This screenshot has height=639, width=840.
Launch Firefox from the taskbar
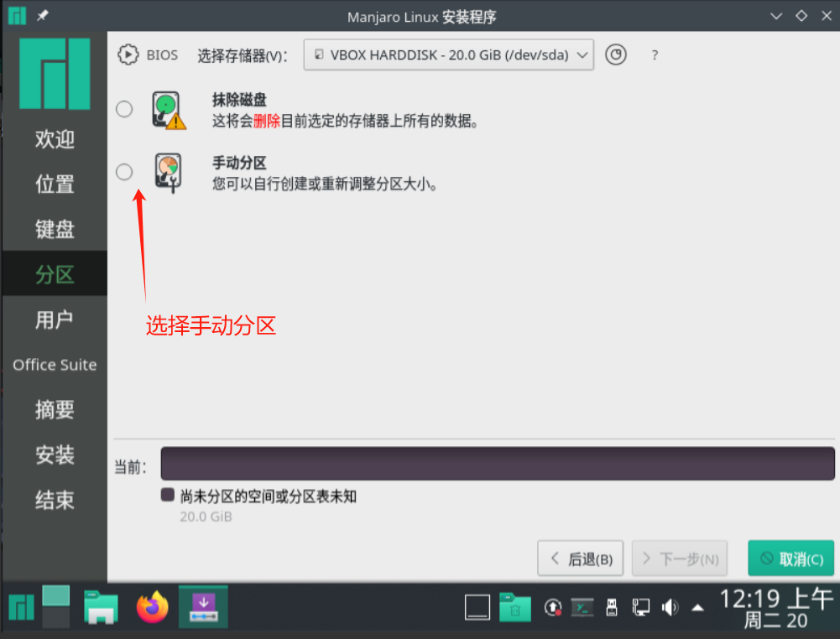[x=153, y=606]
